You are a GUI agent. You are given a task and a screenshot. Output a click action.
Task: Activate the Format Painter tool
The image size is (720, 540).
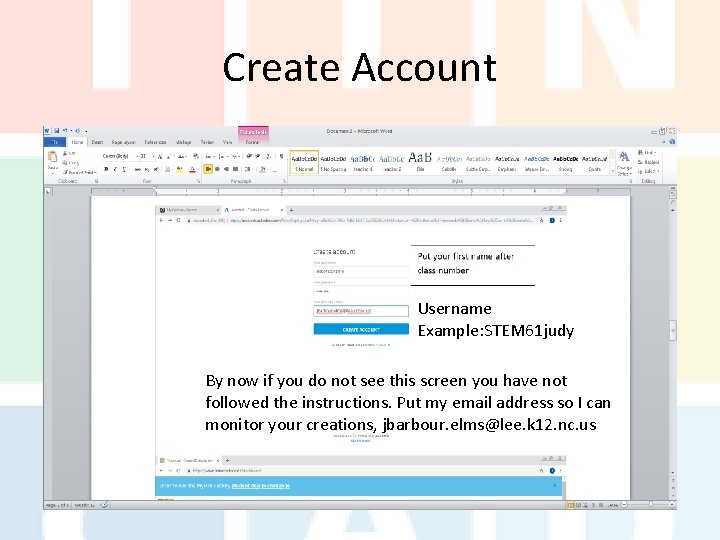(79, 172)
